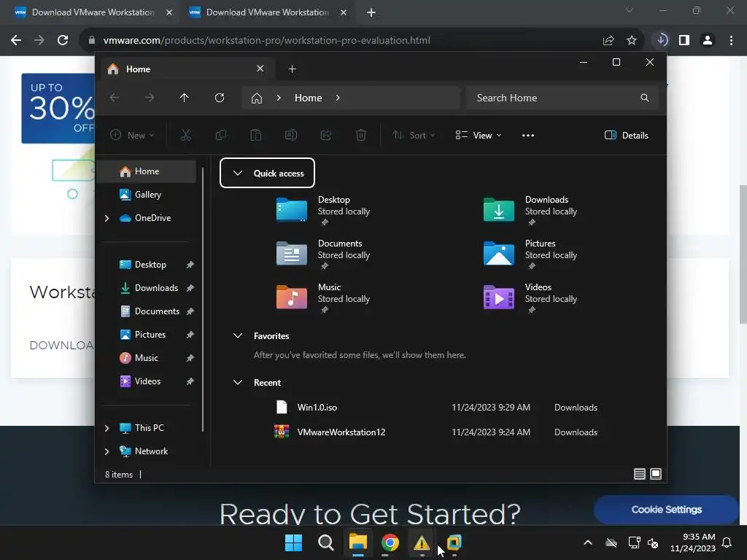
Task: Bookmark this page with the star icon
Action: coord(632,41)
